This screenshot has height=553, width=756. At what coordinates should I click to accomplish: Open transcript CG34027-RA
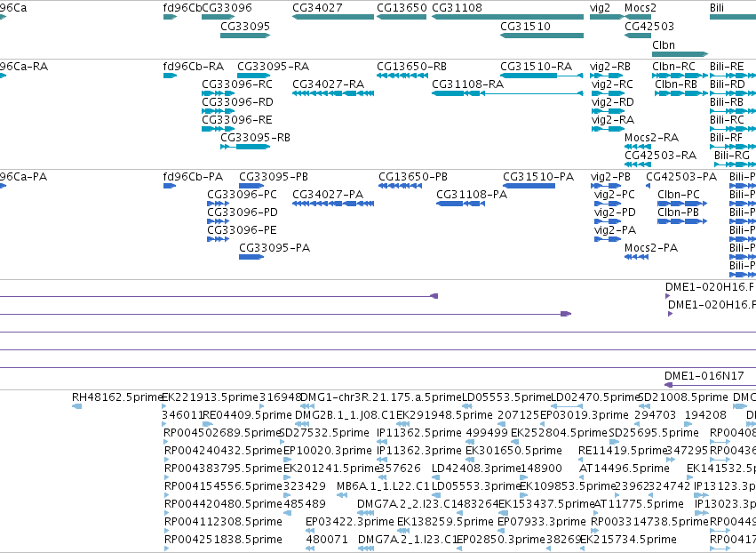[x=332, y=93]
